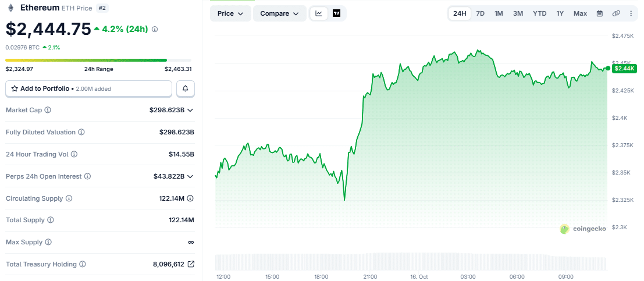The height and width of the screenshot is (281, 644).
Task: Click Total Supply info icon
Action: [51, 220]
